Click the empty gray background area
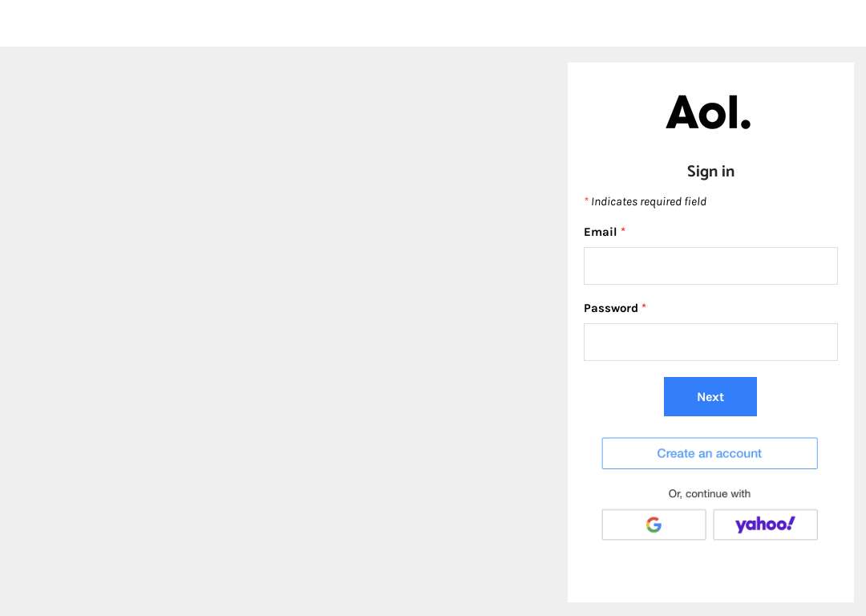The width and height of the screenshot is (866, 616). click(x=283, y=331)
